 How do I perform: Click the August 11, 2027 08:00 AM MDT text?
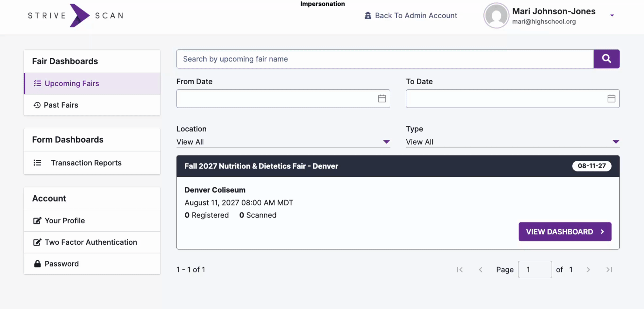pyautogui.click(x=239, y=203)
